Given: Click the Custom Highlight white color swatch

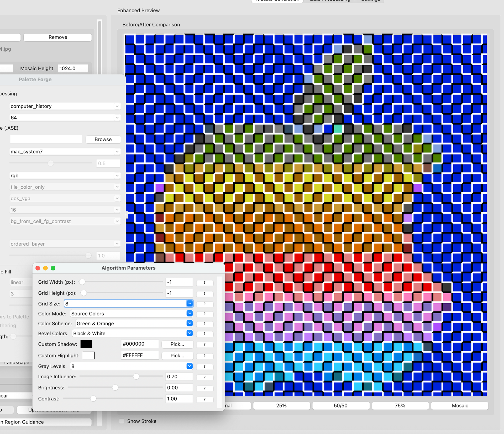Looking at the screenshot, I should 88,355.
